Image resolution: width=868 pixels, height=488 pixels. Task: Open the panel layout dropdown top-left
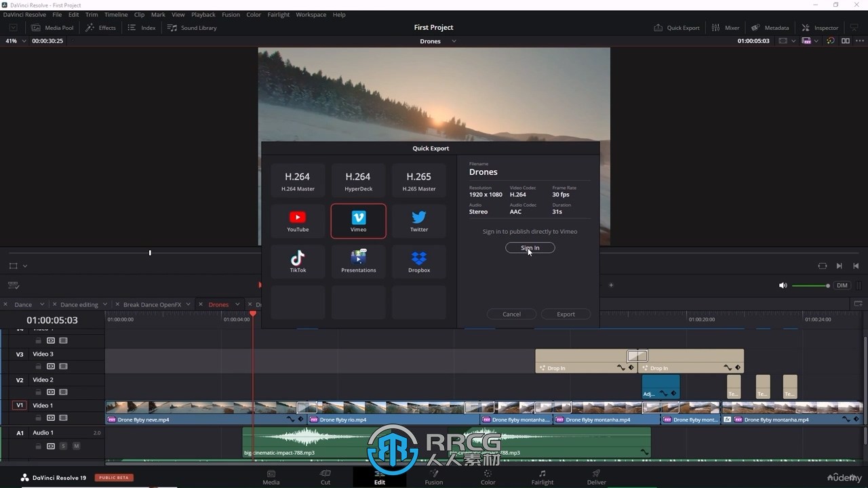point(13,28)
